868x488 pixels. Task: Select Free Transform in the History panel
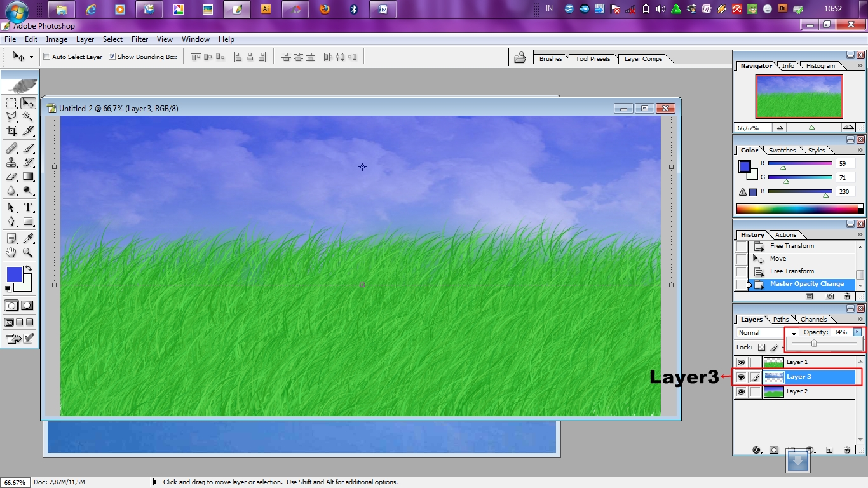(793, 271)
